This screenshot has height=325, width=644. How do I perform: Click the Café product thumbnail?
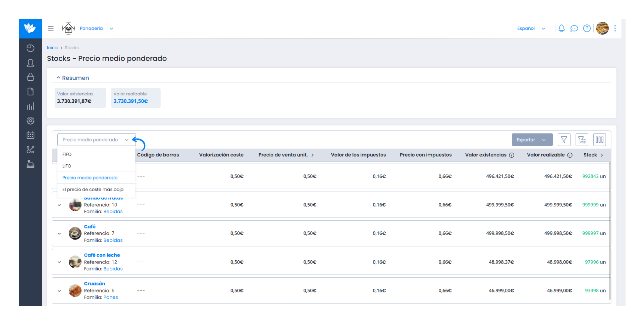point(75,233)
